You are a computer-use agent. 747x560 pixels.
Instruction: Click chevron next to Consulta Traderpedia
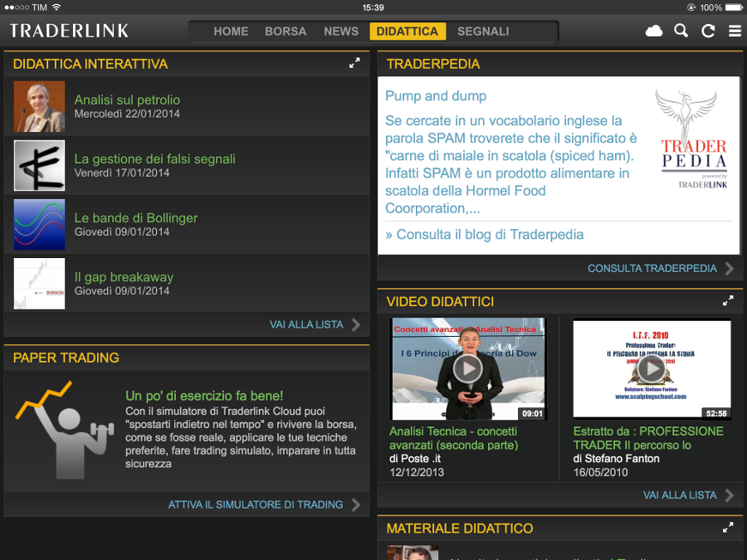(x=729, y=269)
